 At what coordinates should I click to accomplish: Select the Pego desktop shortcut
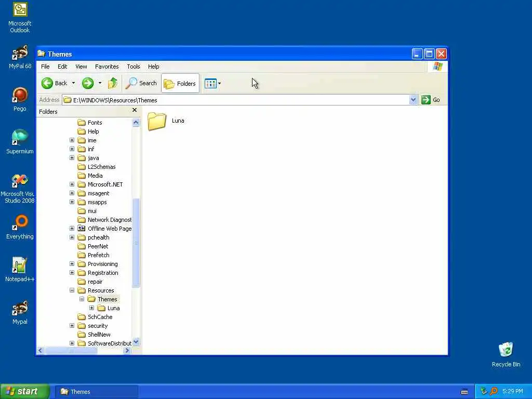[x=20, y=99]
